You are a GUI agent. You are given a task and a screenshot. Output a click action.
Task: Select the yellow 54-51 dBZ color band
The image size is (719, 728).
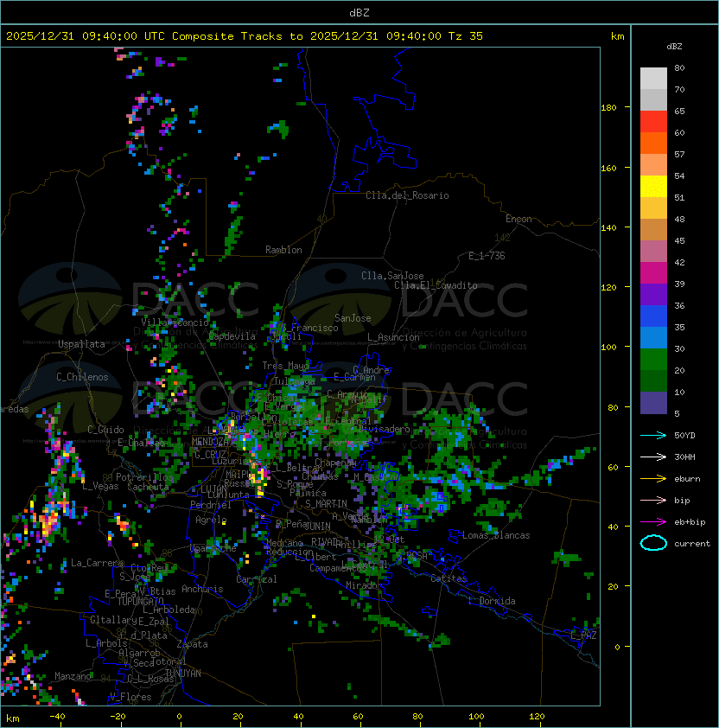pyautogui.click(x=653, y=187)
